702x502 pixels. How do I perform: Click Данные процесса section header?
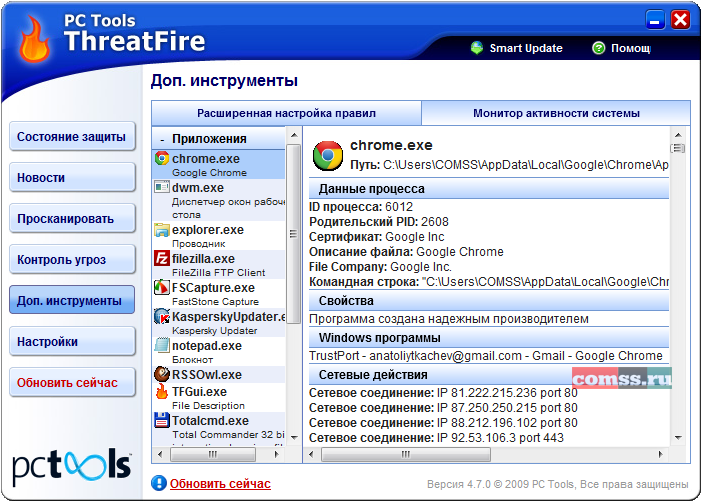pos(489,189)
